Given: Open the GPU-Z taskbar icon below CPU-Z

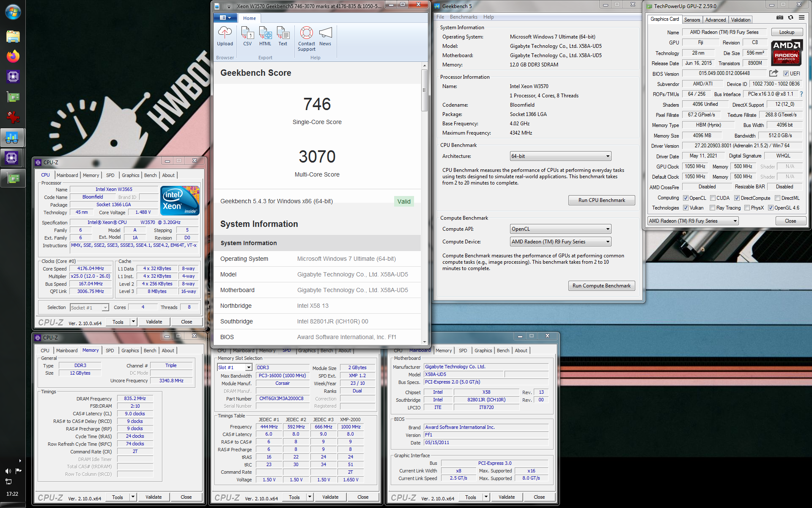Looking at the screenshot, I should point(13,97).
